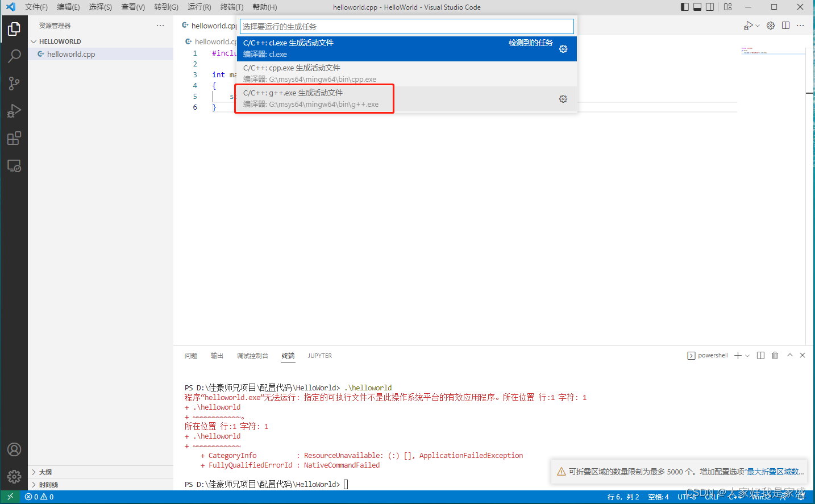815x504 pixels.
Task: Open the Remote Explorer view
Action: [14, 165]
